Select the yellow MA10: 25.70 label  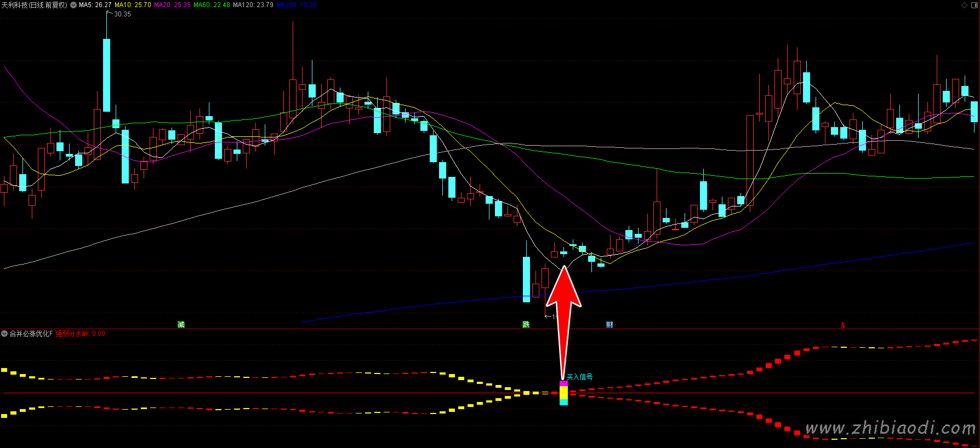[x=133, y=5]
